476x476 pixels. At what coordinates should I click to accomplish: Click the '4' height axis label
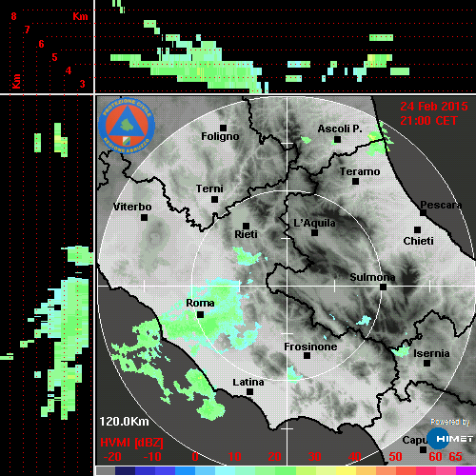coord(69,70)
